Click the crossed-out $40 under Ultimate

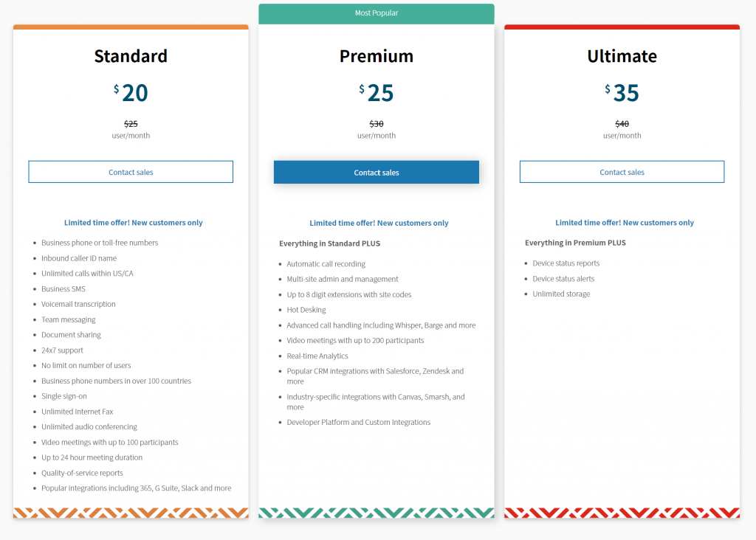pyautogui.click(x=622, y=123)
